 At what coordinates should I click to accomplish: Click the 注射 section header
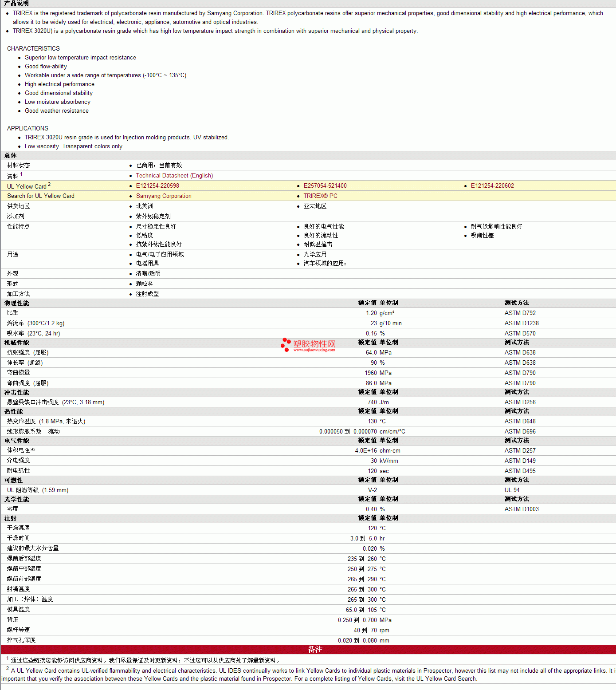10,519
